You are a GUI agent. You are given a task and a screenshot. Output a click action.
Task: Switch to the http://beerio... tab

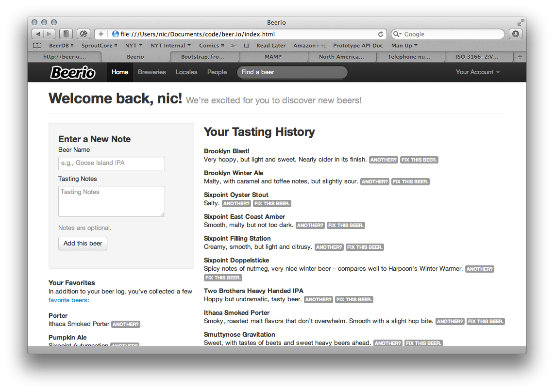coord(64,56)
